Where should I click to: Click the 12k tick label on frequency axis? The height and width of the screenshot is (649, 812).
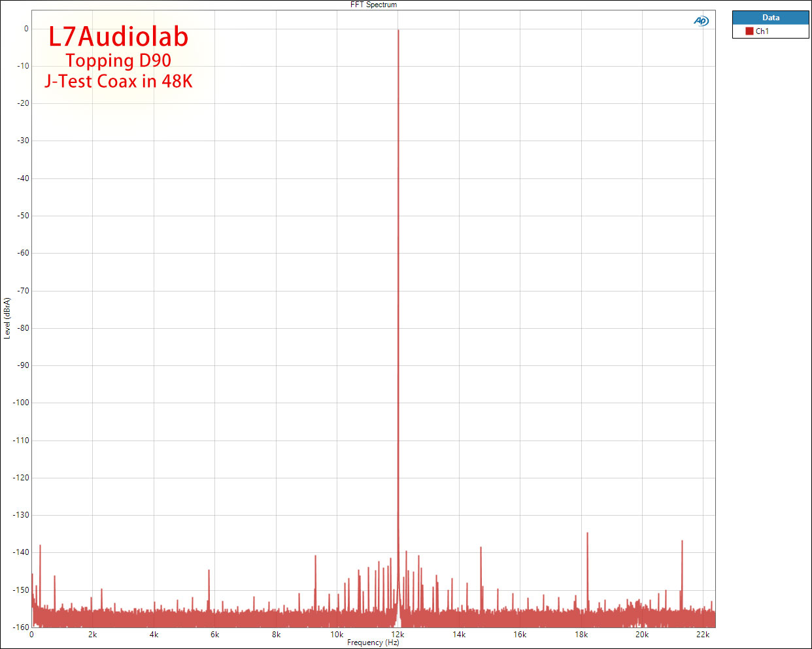pos(398,635)
